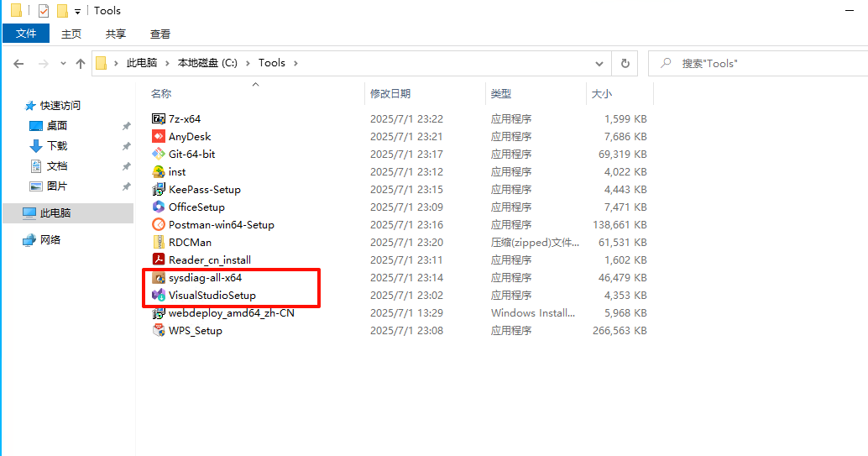This screenshot has height=456, width=868.
Task: Click the 69,319 KB size value
Action: 623,154
